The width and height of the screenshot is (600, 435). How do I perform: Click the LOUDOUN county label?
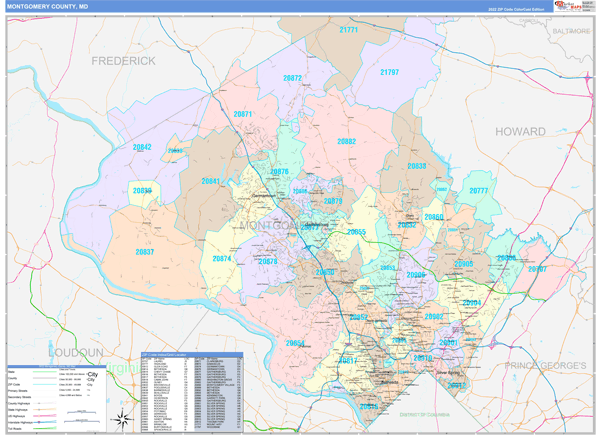click(74, 353)
